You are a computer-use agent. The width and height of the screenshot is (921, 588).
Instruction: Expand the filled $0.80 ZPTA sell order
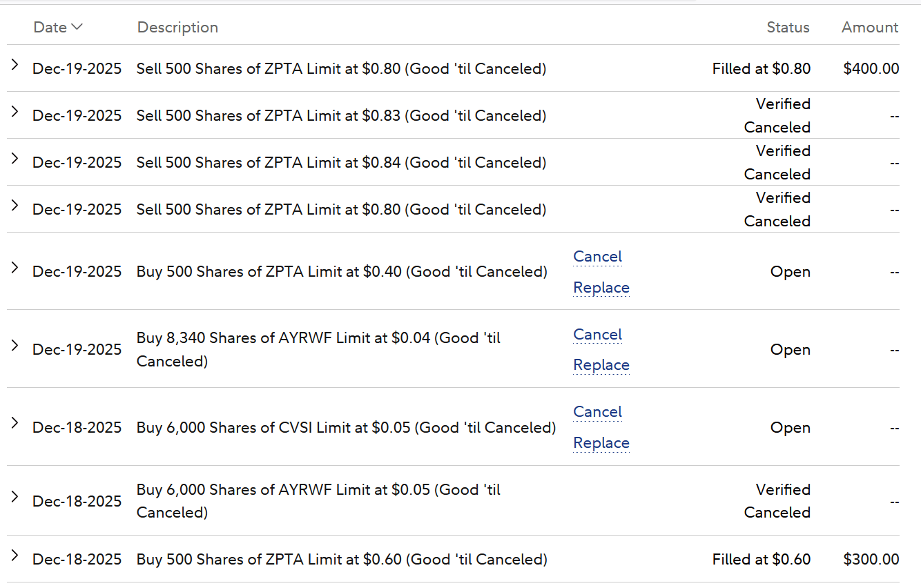coord(14,65)
